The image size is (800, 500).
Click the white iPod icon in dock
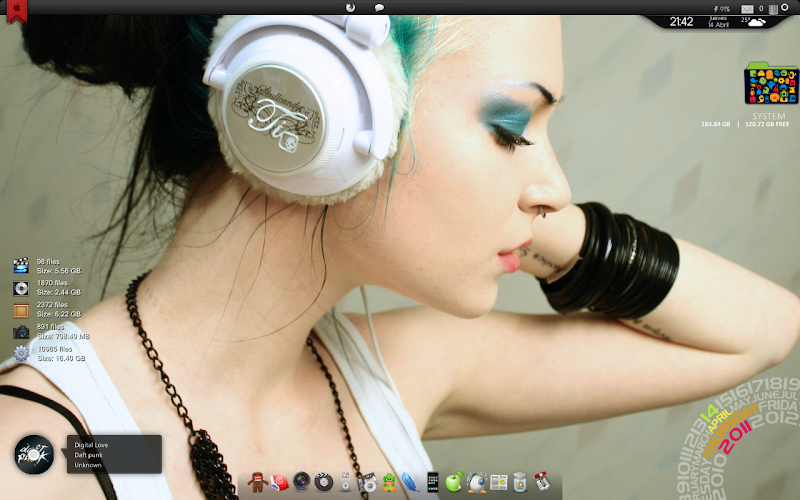pos(345,483)
